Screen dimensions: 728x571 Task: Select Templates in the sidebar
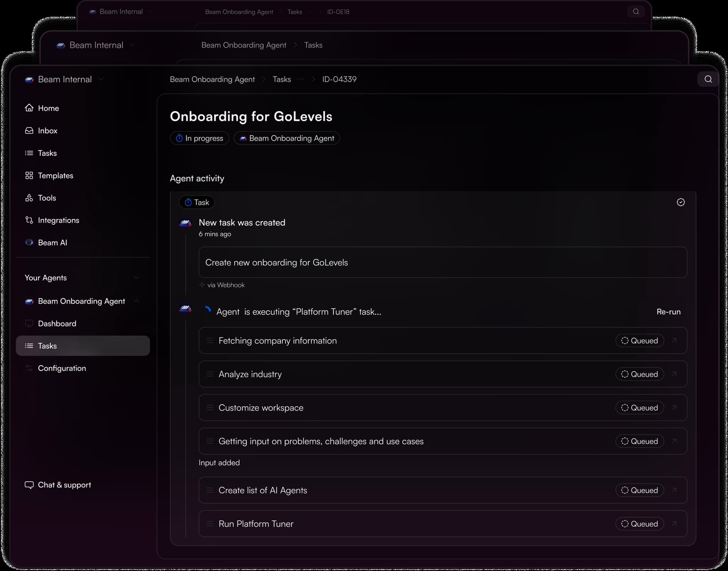(x=55, y=175)
